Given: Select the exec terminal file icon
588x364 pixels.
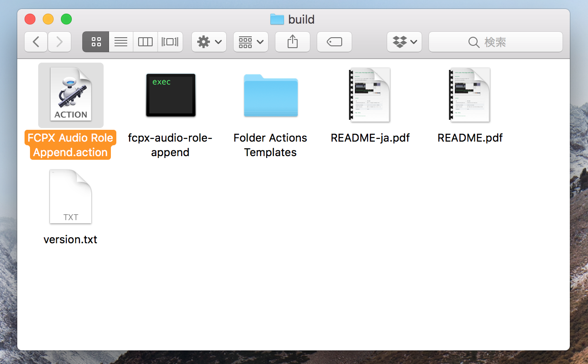Looking at the screenshot, I should 170,95.
